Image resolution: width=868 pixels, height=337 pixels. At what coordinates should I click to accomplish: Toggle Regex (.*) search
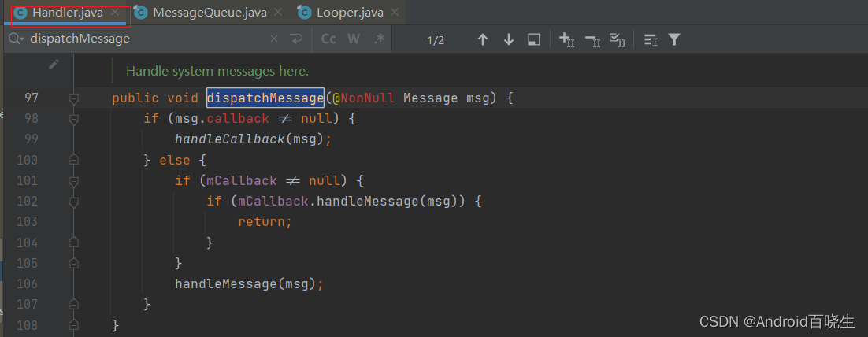point(379,39)
